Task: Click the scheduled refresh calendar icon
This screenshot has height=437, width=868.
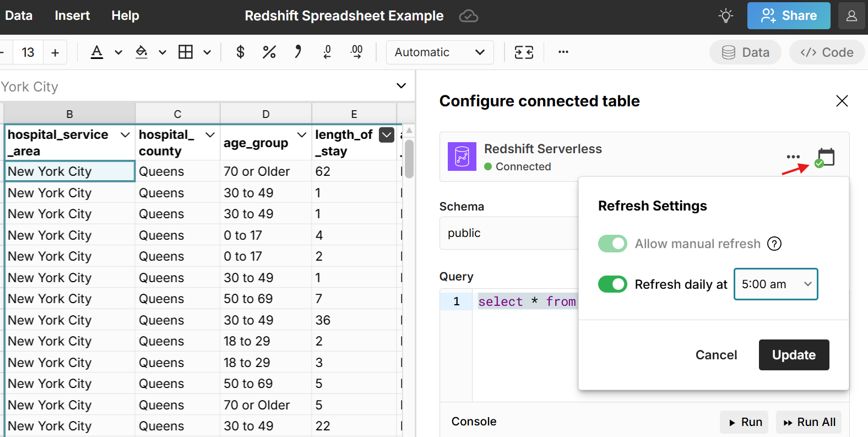Action: click(825, 157)
